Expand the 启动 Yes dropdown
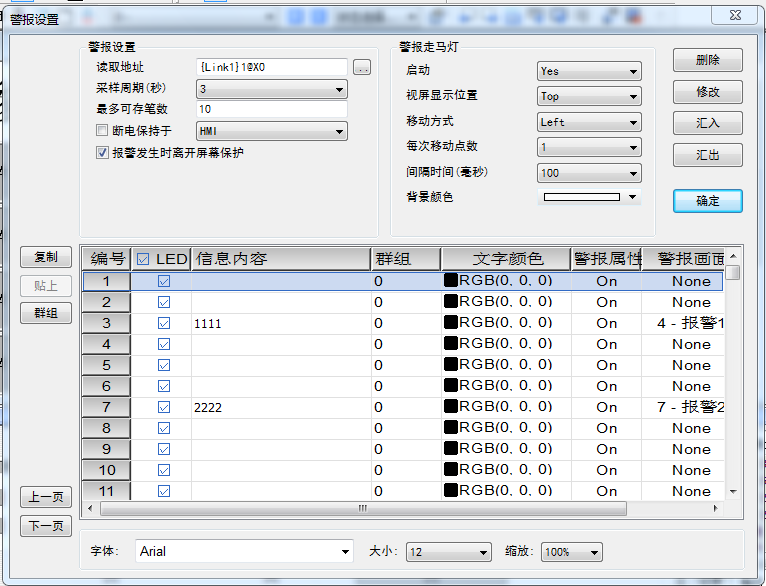766x586 pixels. [634, 71]
